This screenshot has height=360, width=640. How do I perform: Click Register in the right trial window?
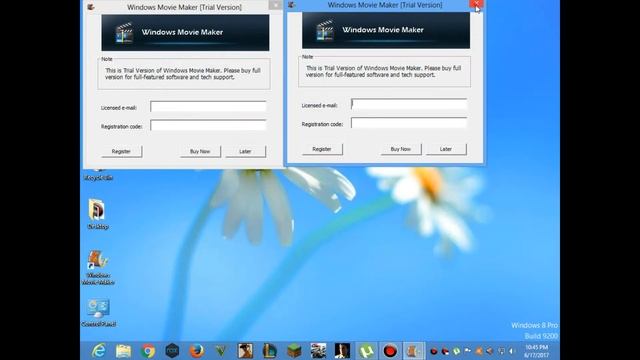tap(322, 149)
